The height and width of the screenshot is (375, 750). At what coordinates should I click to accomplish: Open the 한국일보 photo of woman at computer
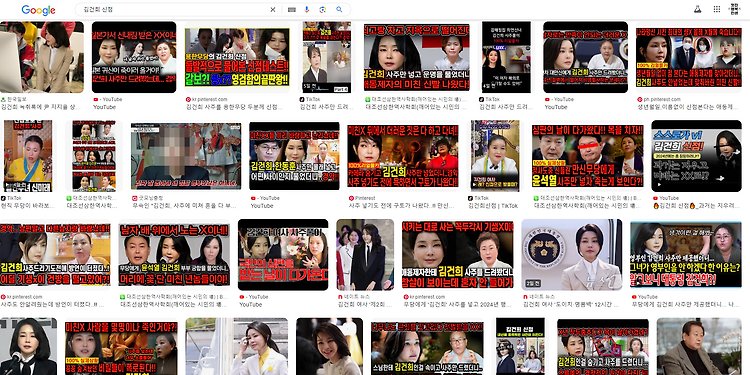click(x=42, y=57)
